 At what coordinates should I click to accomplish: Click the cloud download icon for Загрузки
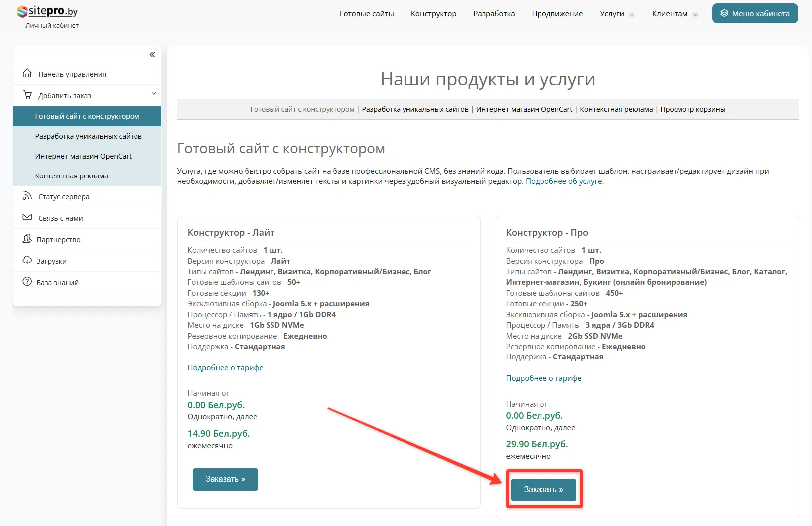click(x=27, y=261)
